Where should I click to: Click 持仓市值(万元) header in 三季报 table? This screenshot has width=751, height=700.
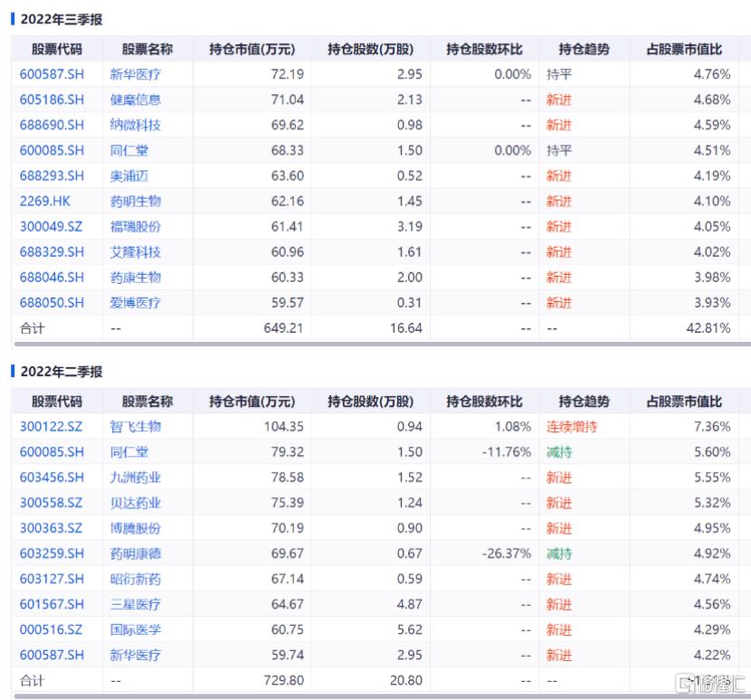click(x=252, y=49)
